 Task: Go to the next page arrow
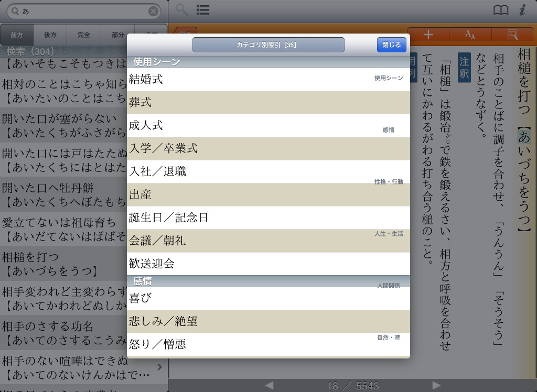[436, 385]
